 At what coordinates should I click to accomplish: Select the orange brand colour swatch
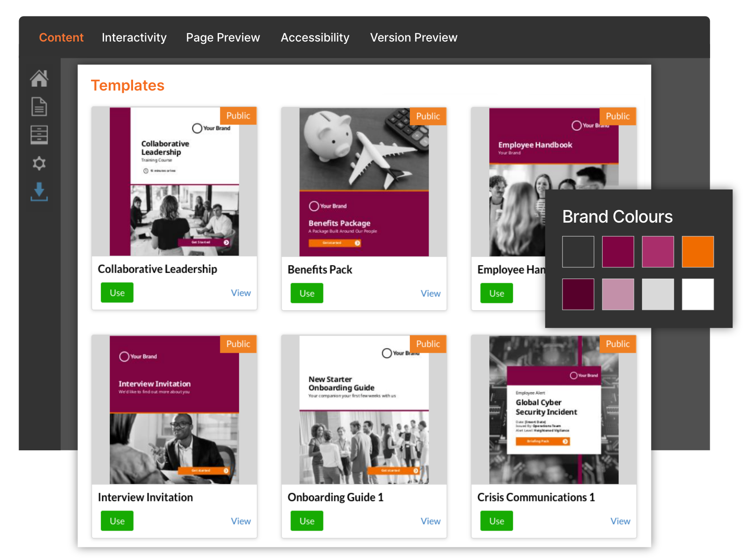tap(698, 252)
